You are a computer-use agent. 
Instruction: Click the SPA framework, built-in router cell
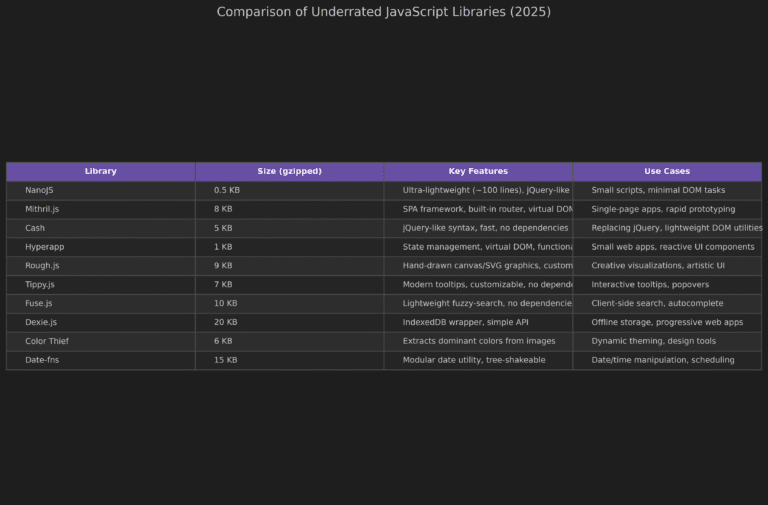pyautogui.click(x=479, y=209)
